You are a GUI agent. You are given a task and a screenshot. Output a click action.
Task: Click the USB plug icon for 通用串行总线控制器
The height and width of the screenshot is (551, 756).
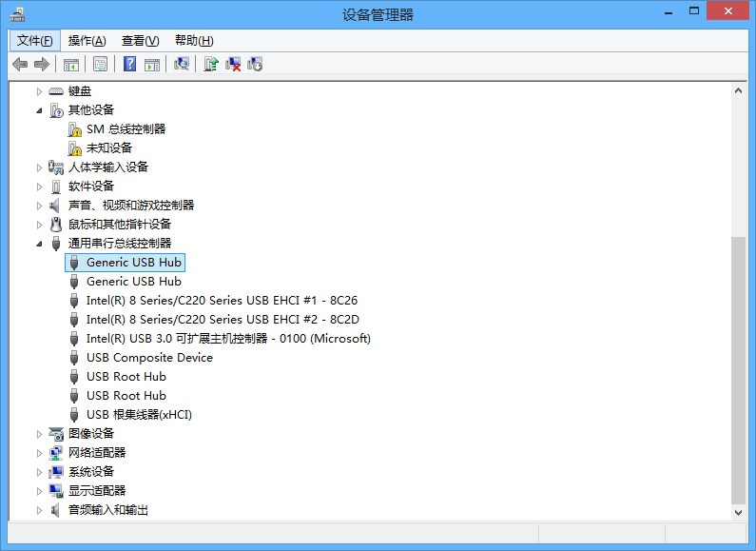tap(56, 244)
